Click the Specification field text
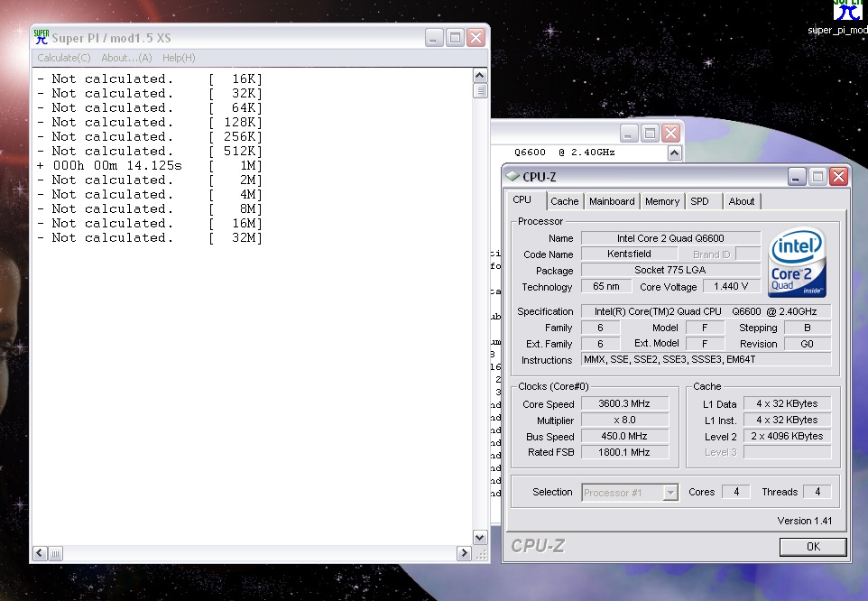The height and width of the screenshot is (601, 868). click(706, 311)
